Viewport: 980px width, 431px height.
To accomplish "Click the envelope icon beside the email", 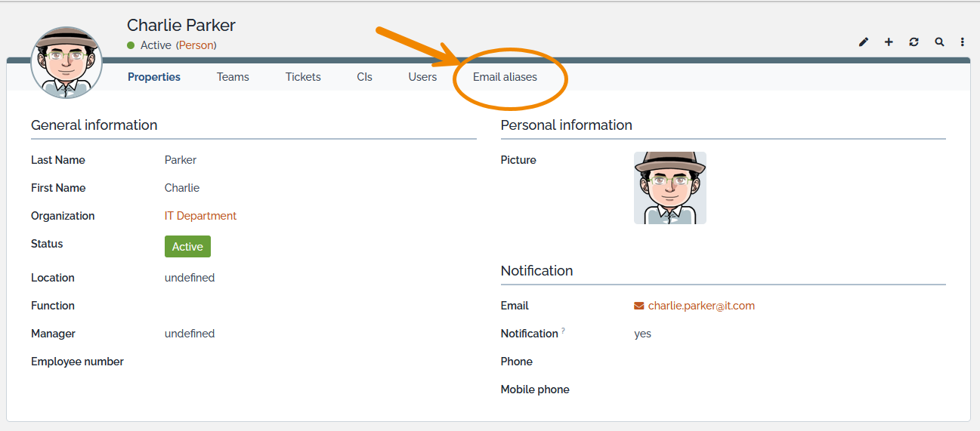I will click(x=639, y=306).
